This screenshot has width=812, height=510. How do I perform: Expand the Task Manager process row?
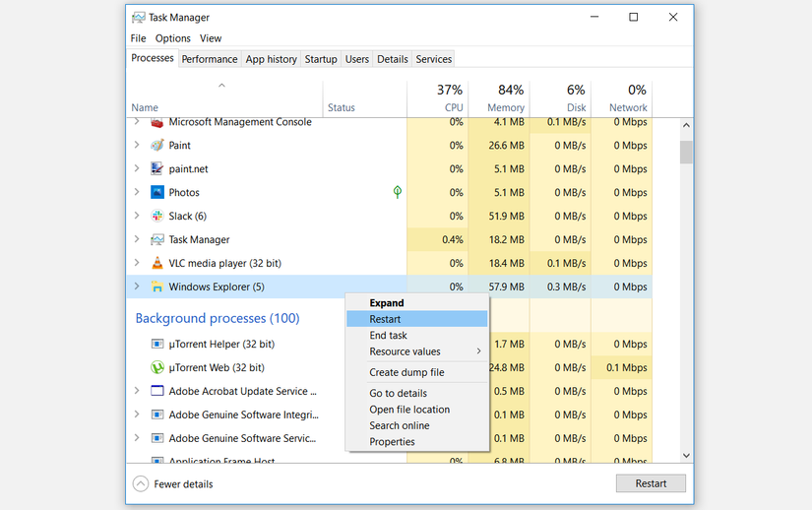[x=137, y=239]
